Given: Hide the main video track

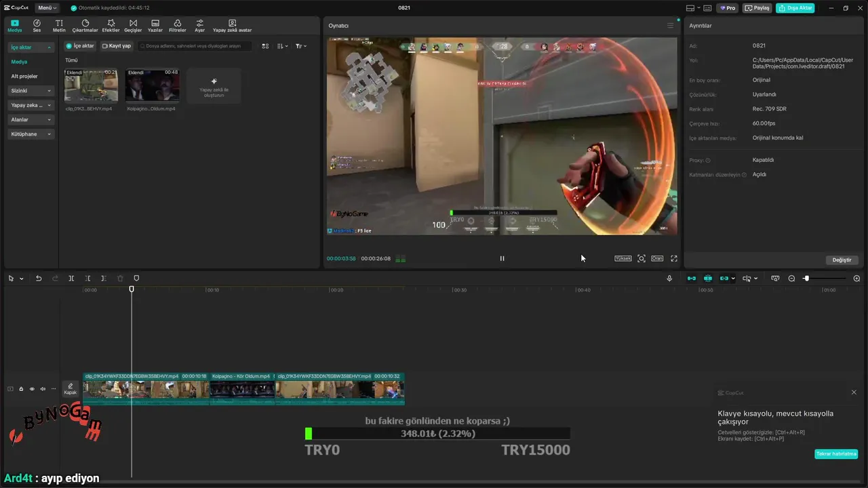Looking at the screenshot, I should (32, 389).
